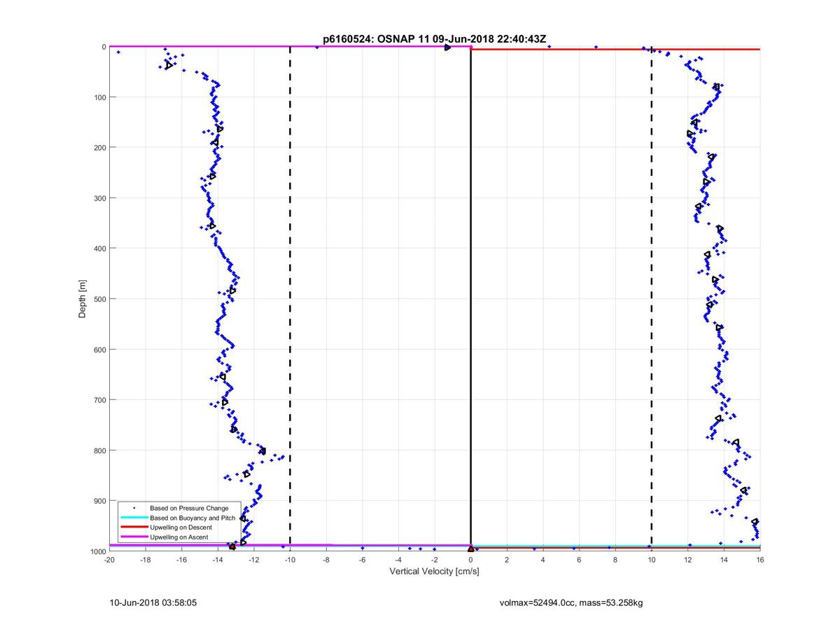Select the 'Depth [m]' y-axis label
The height and width of the screenshot is (620, 840).
tap(83, 298)
